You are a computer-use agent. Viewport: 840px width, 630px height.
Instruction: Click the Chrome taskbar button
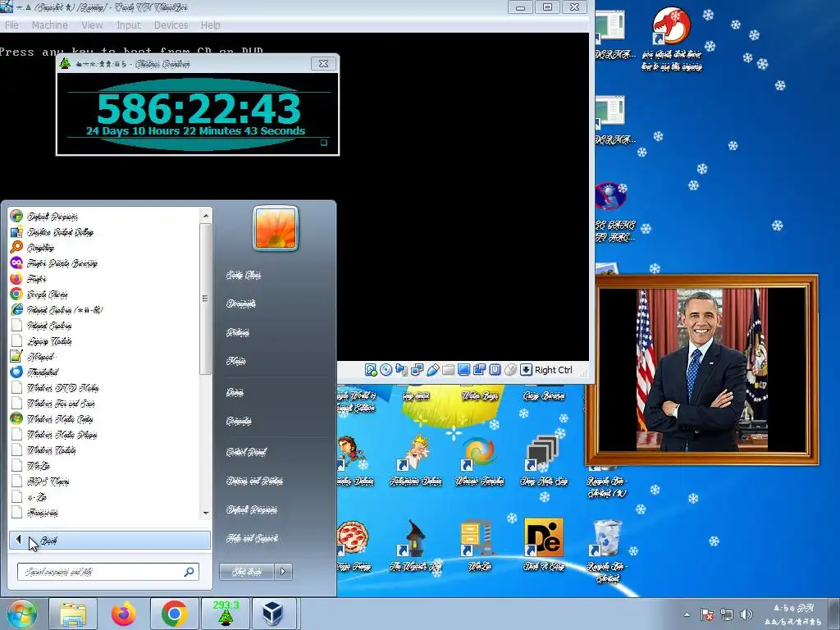click(x=174, y=614)
